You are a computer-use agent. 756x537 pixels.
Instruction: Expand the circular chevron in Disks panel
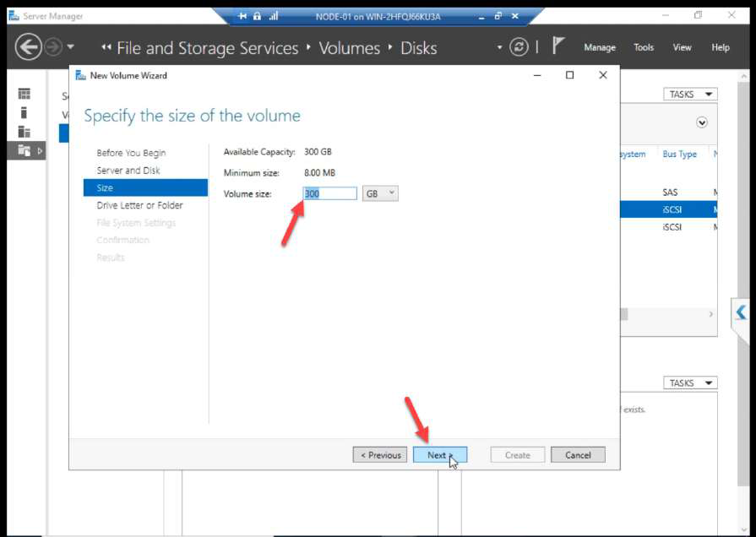pos(702,122)
